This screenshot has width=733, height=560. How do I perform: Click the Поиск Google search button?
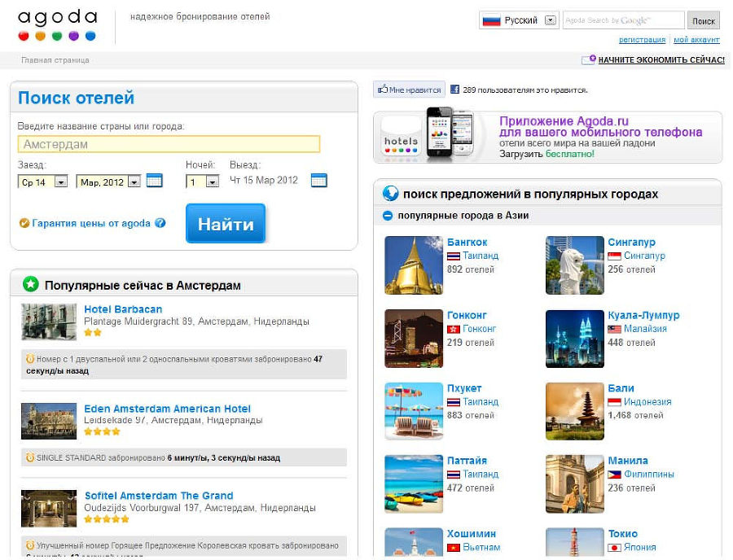pos(703,21)
